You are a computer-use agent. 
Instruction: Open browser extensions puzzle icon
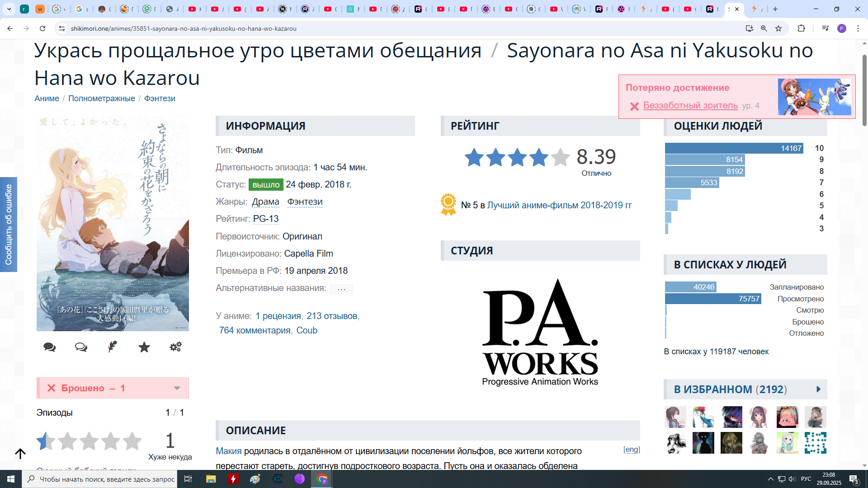pos(801,28)
